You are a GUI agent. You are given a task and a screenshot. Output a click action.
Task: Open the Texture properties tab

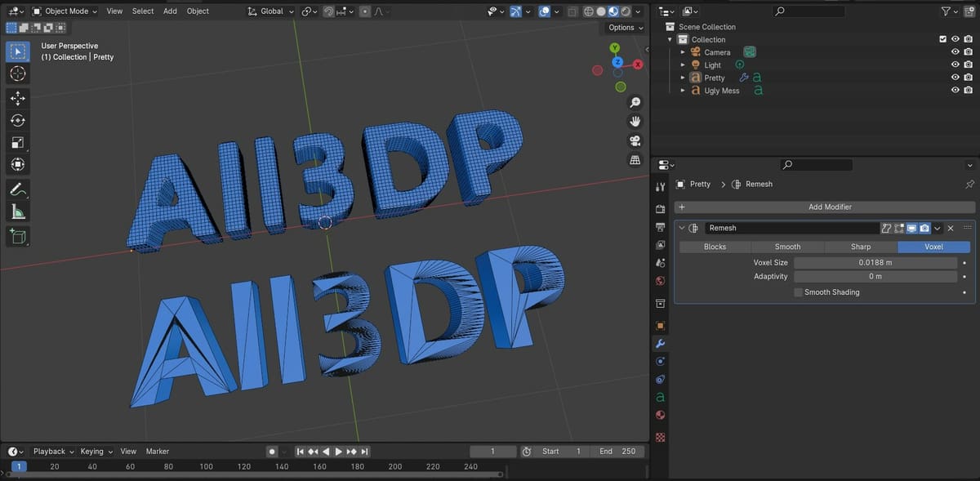click(x=661, y=437)
